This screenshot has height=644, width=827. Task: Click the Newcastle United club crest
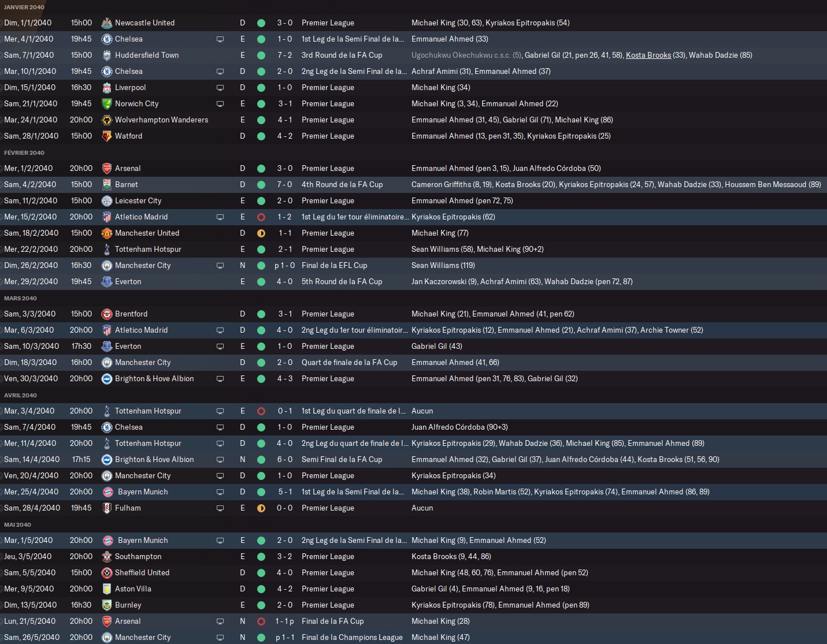(106, 23)
